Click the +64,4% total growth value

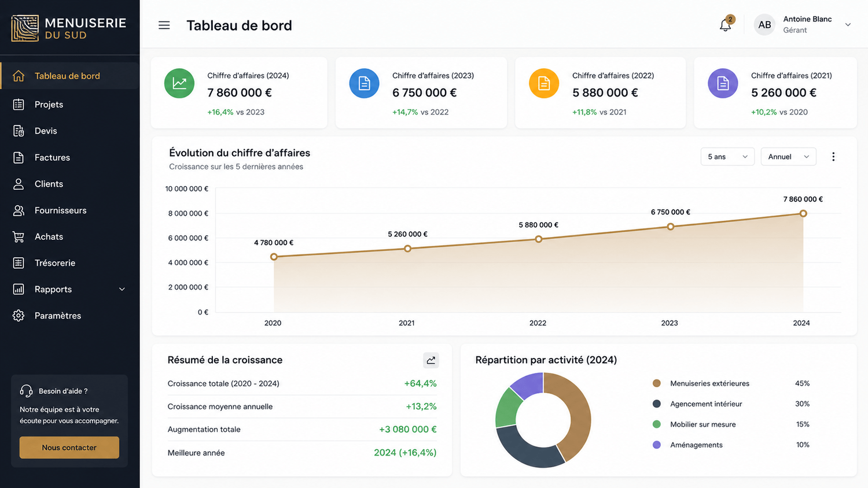pos(420,383)
